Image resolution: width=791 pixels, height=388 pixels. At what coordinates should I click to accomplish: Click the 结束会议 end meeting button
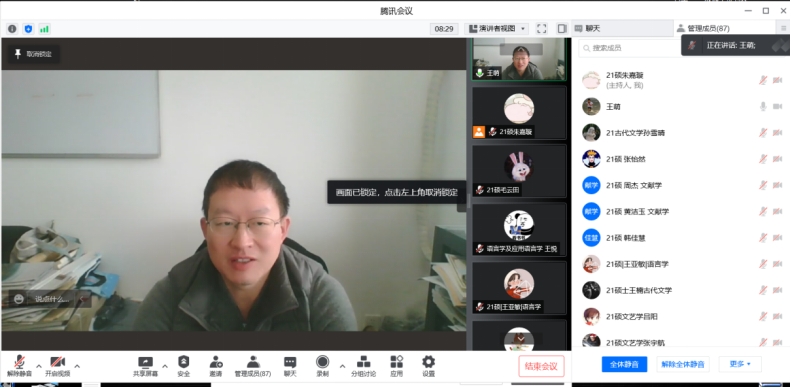pyautogui.click(x=541, y=366)
